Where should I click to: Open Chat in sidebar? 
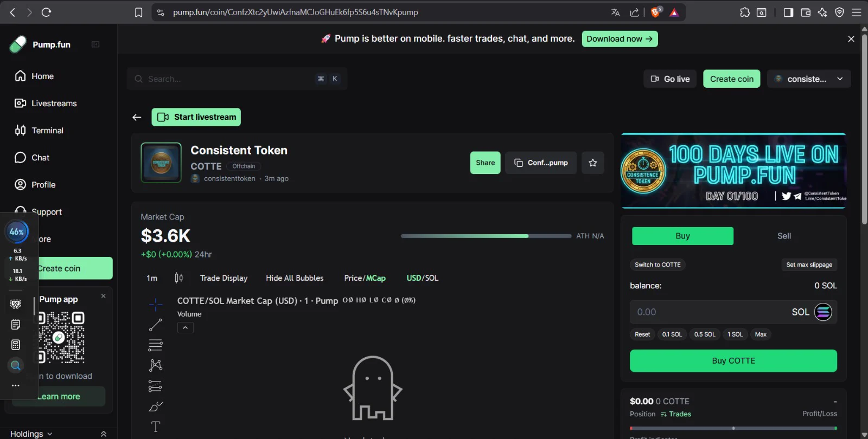(x=33, y=158)
